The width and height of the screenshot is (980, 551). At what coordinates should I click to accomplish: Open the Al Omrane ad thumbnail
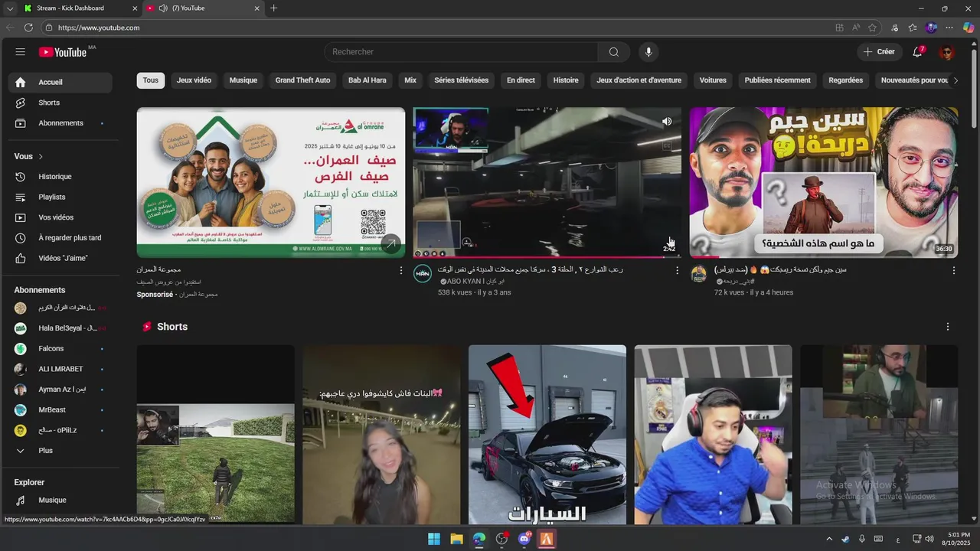271,182
